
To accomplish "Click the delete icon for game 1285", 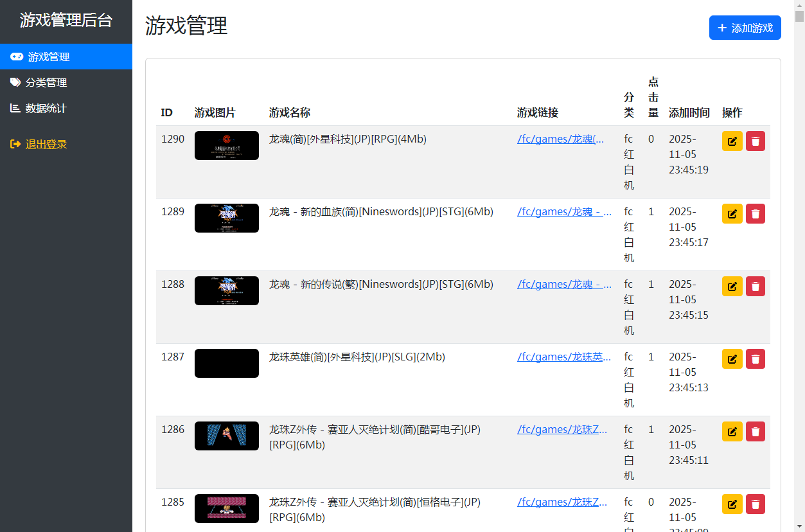I will point(755,504).
